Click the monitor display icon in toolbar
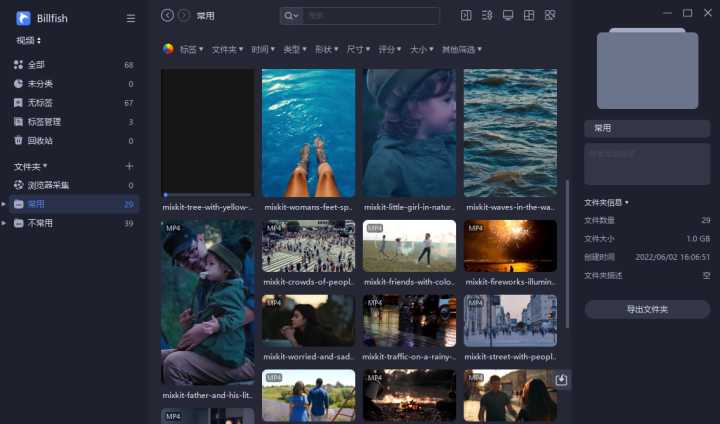Viewport: 720px width, 424px height. coord(508,16)
